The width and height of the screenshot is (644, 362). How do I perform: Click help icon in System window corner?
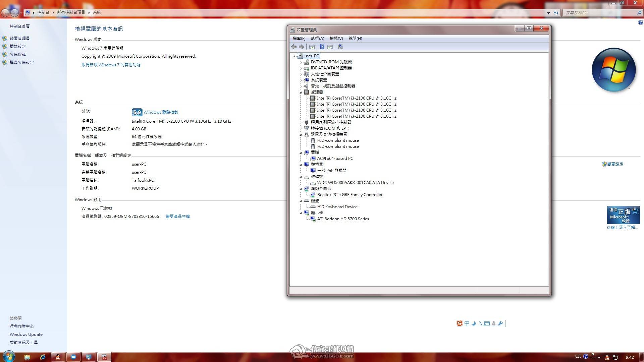(x=640, y=23)
